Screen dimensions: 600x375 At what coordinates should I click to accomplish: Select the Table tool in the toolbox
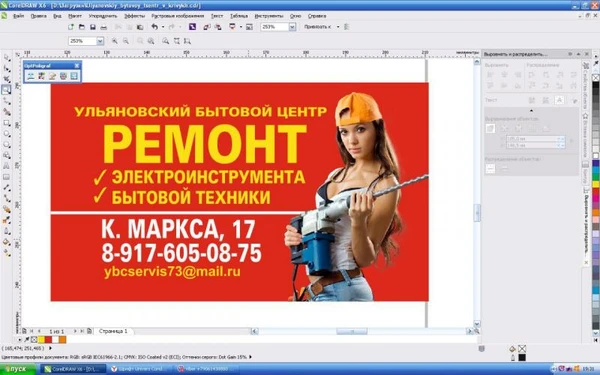tap(7, 177)
